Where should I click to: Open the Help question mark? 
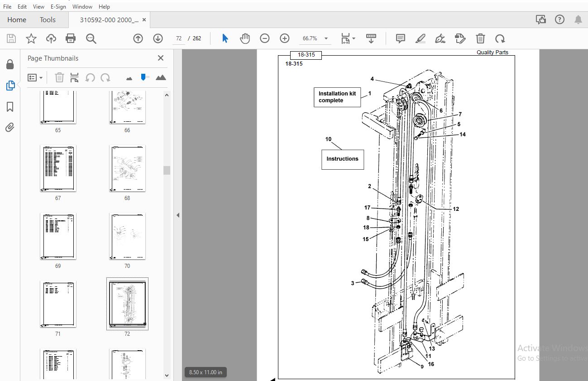tap(559, 19)
